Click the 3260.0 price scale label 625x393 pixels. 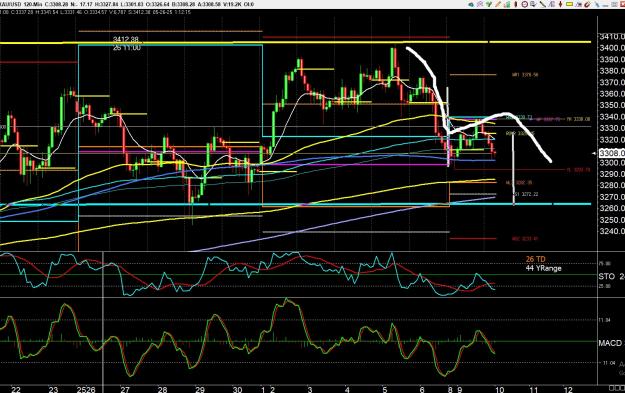(x=612, y=208)
